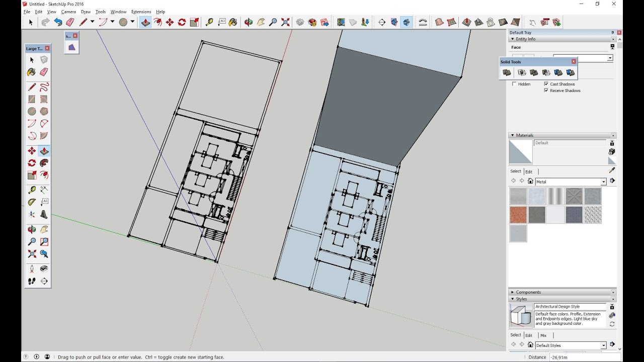
Task: Select the Pan hand tool in the Large Tool Set
Action: pyautogui.click(x=44, y=229)
